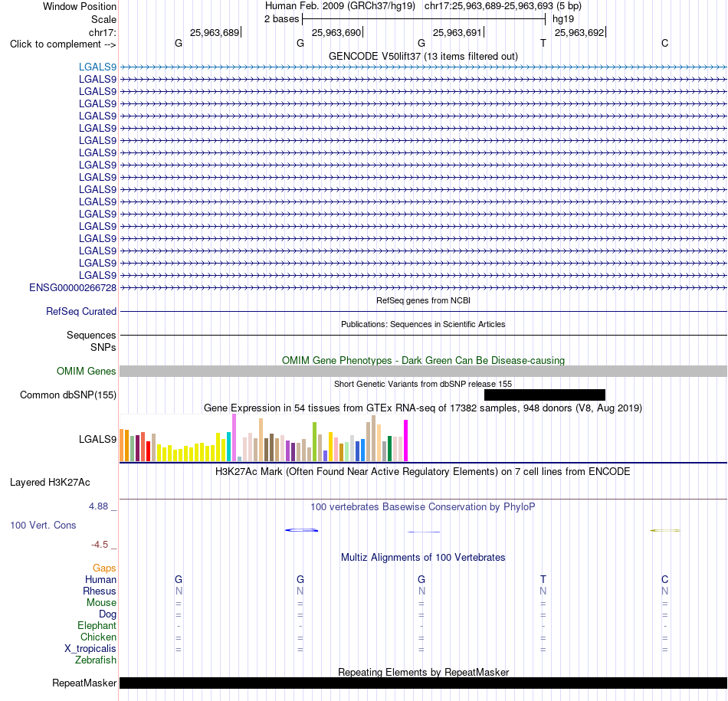This screenshot has width=728, height=701.
Task: Click the magenta bar at the end of GTEx chart
Action: tap(406, 441)
